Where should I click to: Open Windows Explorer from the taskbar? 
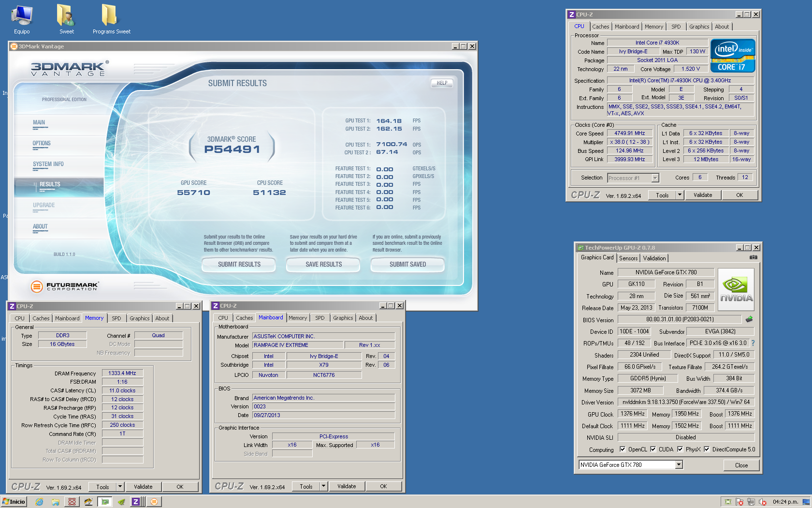click(x=56, y=502)
